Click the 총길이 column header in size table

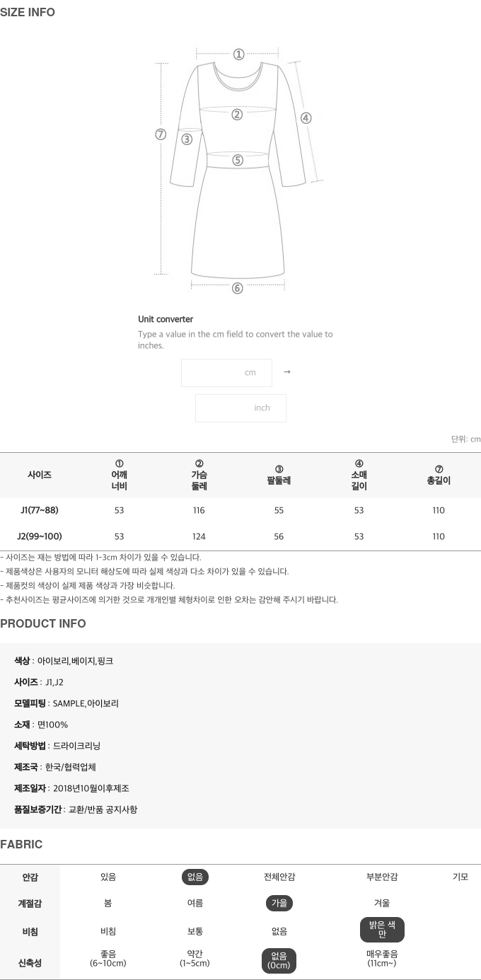tap(439, 475)
